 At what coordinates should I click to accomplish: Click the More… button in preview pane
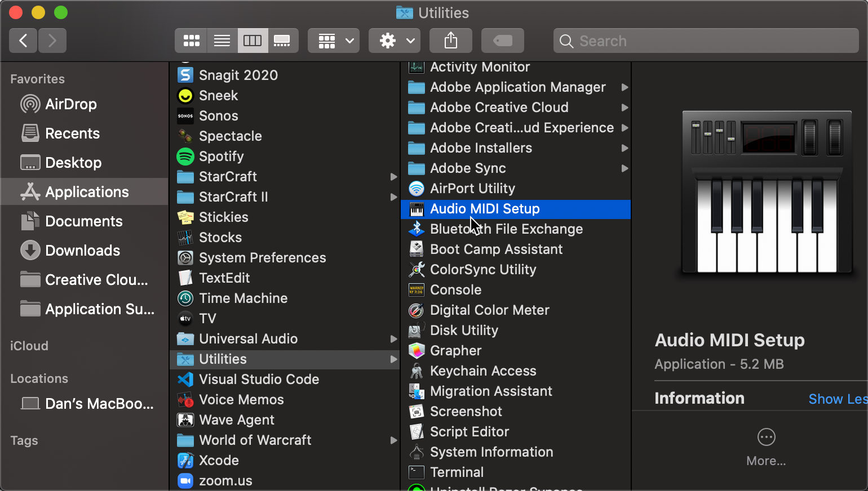click(766, 447)
